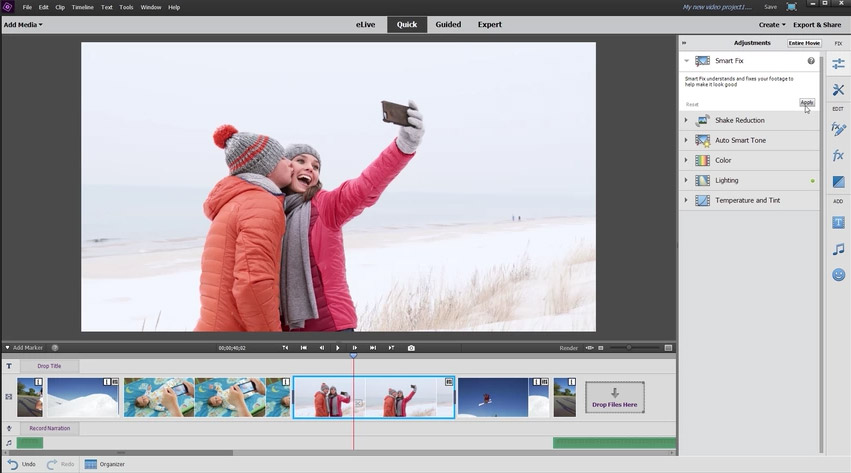Click the Auto Smart Tone icon
This screenshot has height=473, width=851.
click(x=702, y=140)
